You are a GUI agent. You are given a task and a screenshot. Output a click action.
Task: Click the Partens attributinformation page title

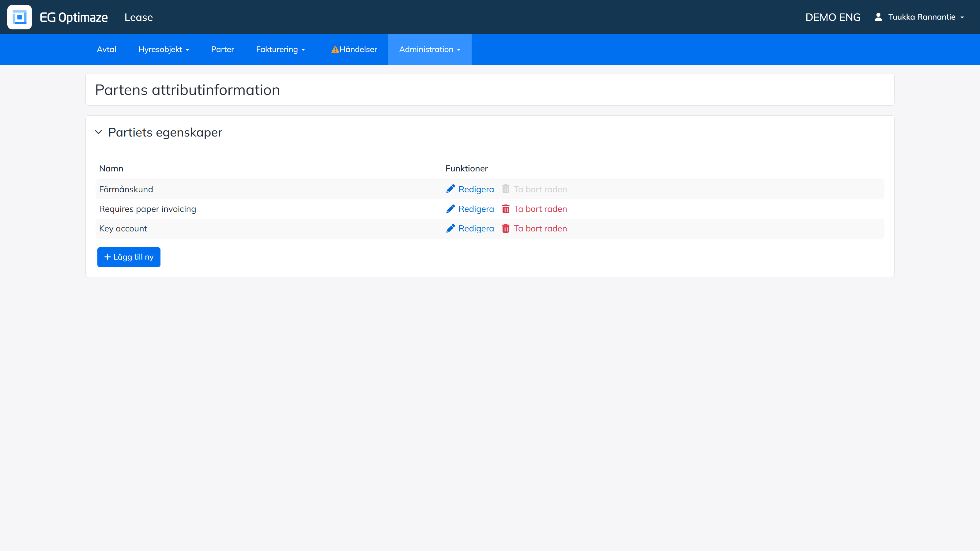click(187, 90)
